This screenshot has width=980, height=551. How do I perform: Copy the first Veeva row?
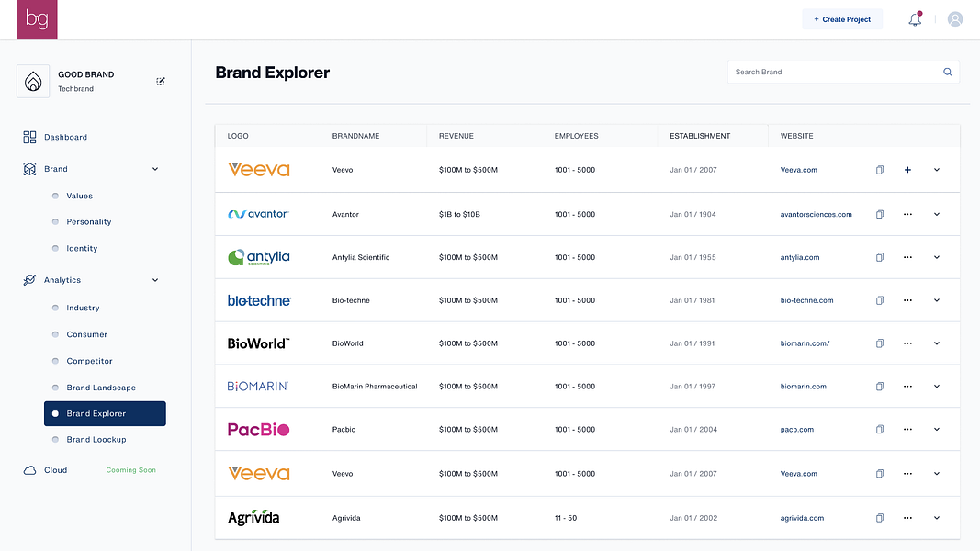click(x=879, y=170)
